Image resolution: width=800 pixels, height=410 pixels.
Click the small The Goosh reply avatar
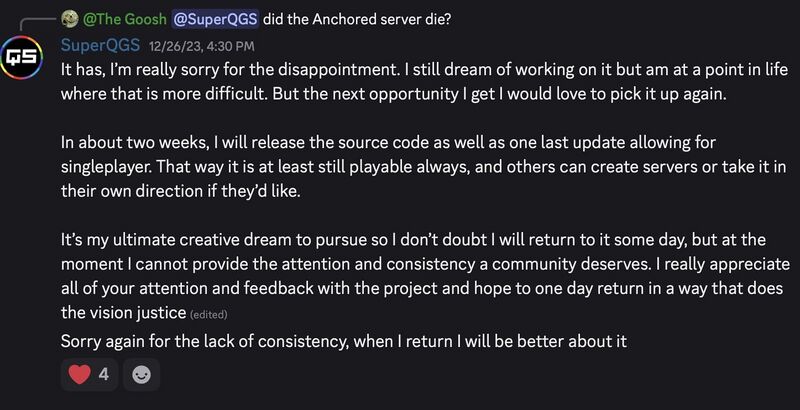tap(69, 17)
